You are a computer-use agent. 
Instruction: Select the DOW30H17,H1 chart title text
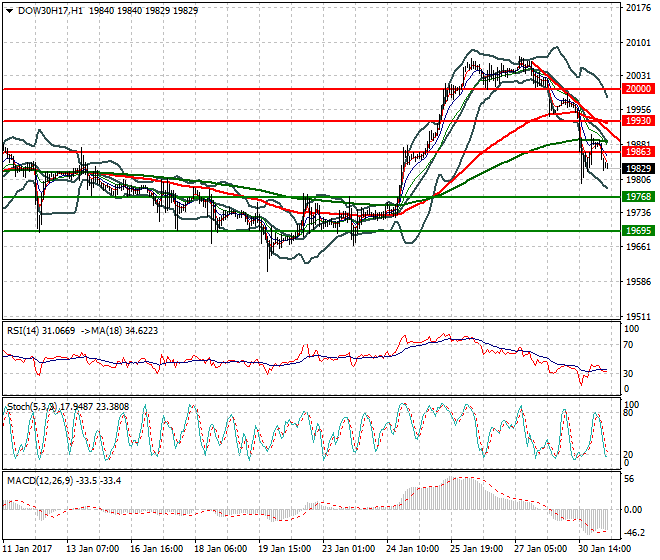point(50,11)
